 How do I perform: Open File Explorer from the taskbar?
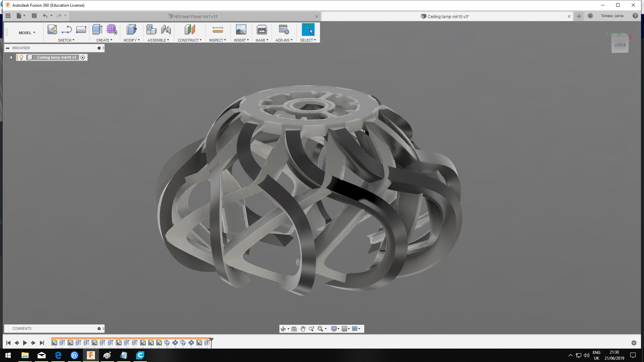25,355
